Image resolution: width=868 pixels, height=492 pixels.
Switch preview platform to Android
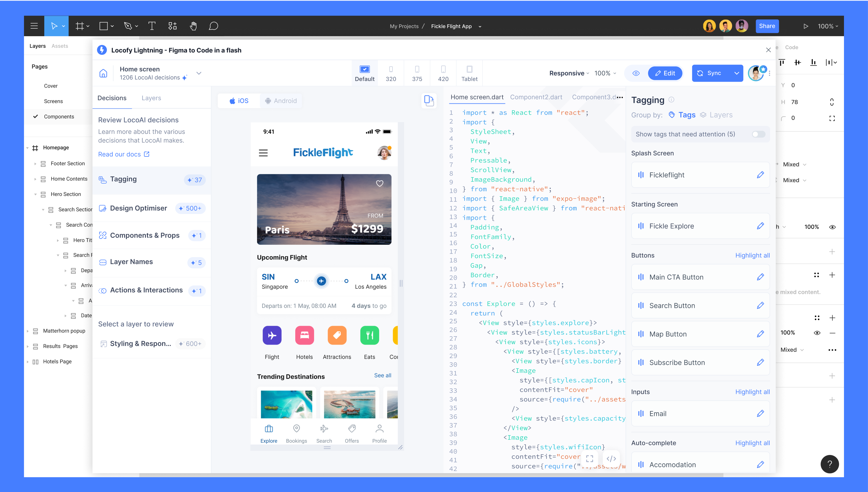281,101
